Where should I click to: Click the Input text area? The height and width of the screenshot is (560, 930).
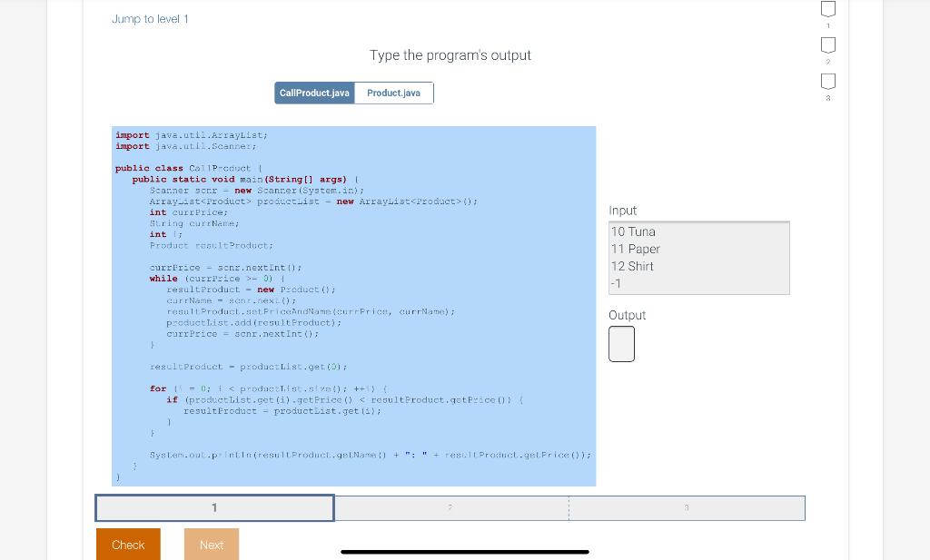coord(698,258)
